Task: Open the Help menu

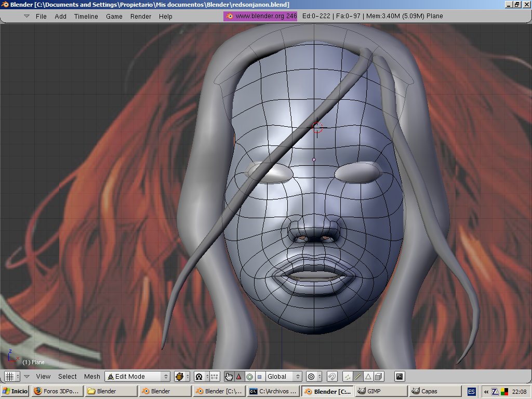Action: (x=166, y=16)
